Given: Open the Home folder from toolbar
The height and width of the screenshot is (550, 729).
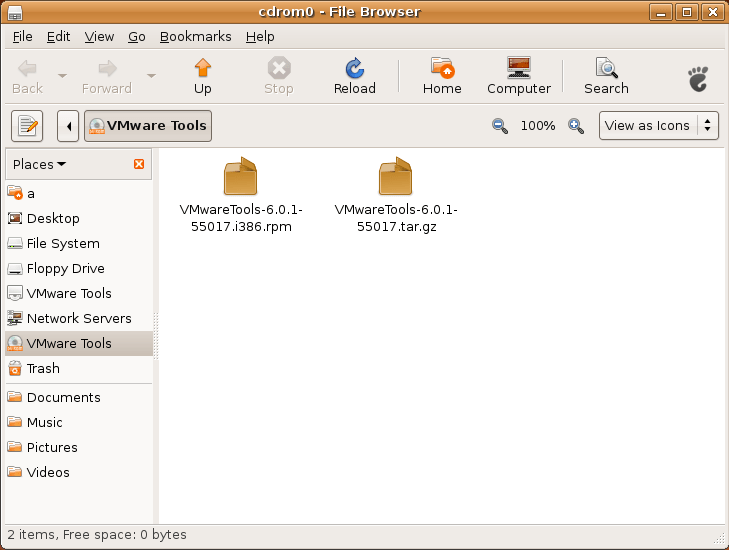Looking at the screenshot, I should click(442, 76).
